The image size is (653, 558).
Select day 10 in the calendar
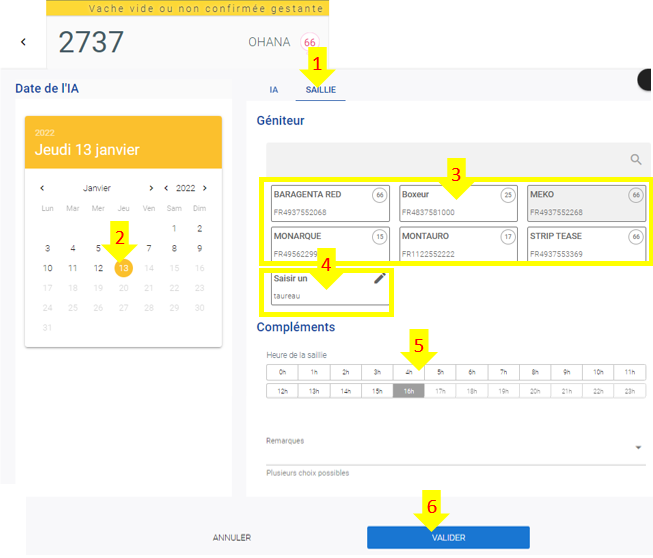(x=47, y=268)
